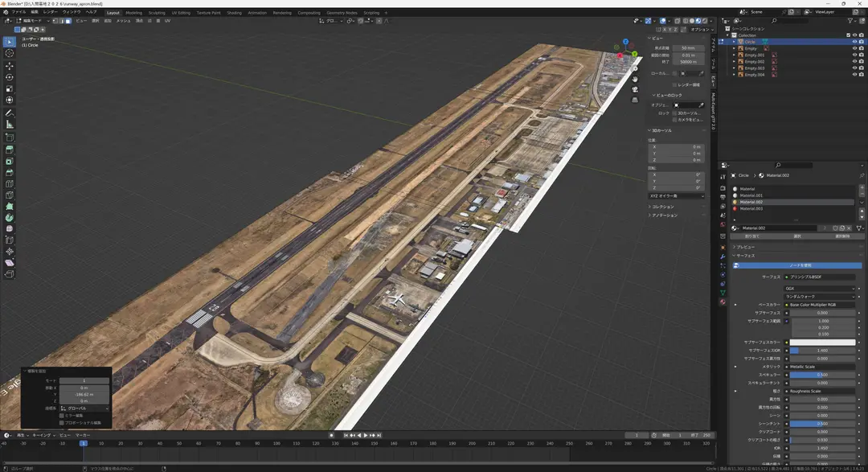
Task: Activate the Knife tool
Action: coord(10,195)
